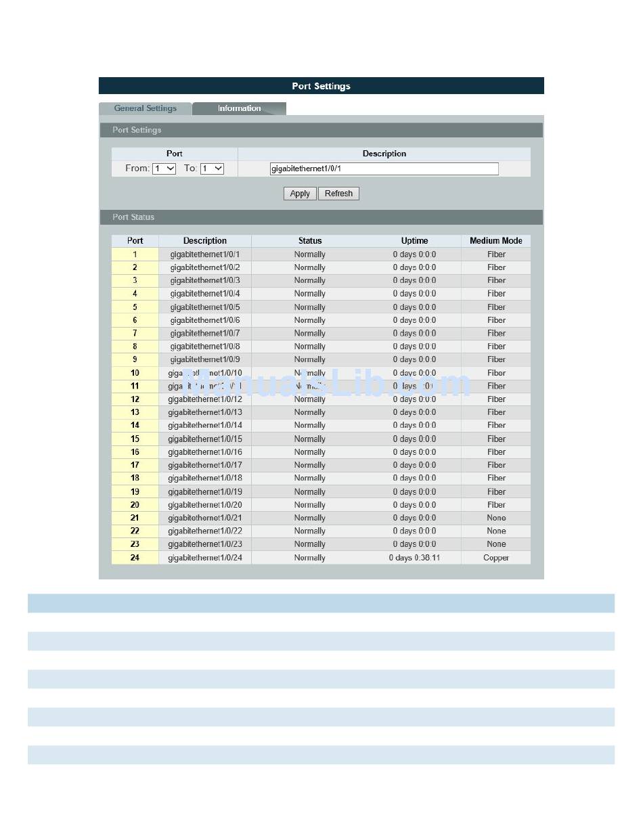Select the Status column header
The height and width of the screenshot is (840, 643).
(310, 241)
